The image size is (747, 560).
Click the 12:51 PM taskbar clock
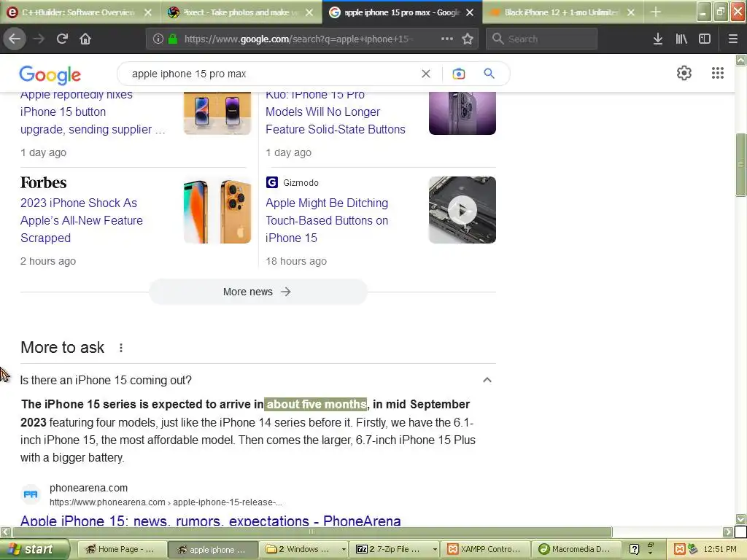(x=720, y=549)
